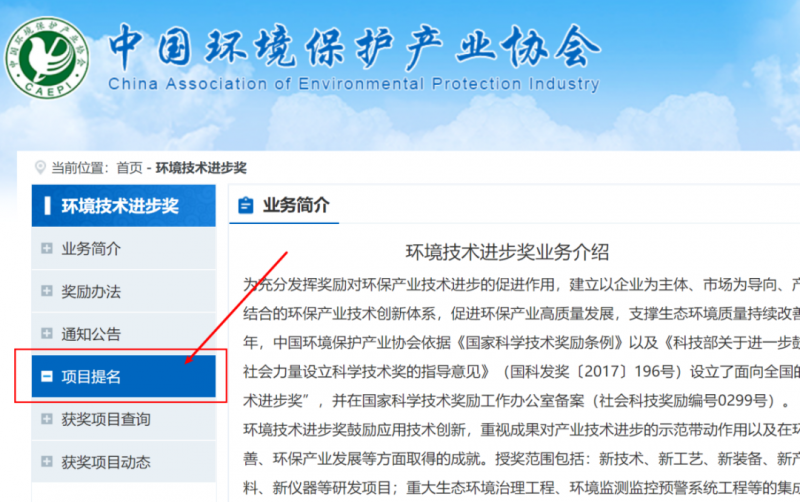Screen dimensions: 800x502
Task: Select 通知公告 in the sidebar
Action: point(91,333)
